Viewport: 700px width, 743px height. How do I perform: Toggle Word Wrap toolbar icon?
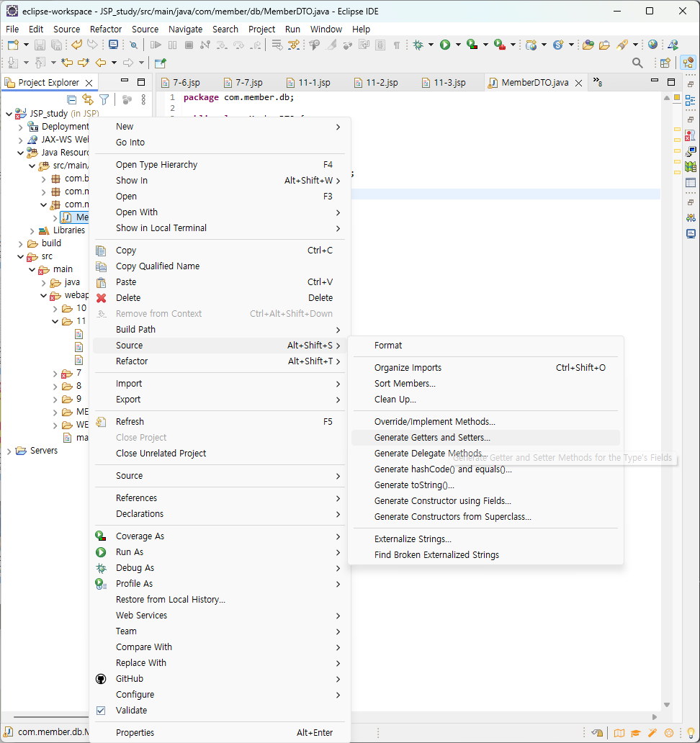[364, 45]
